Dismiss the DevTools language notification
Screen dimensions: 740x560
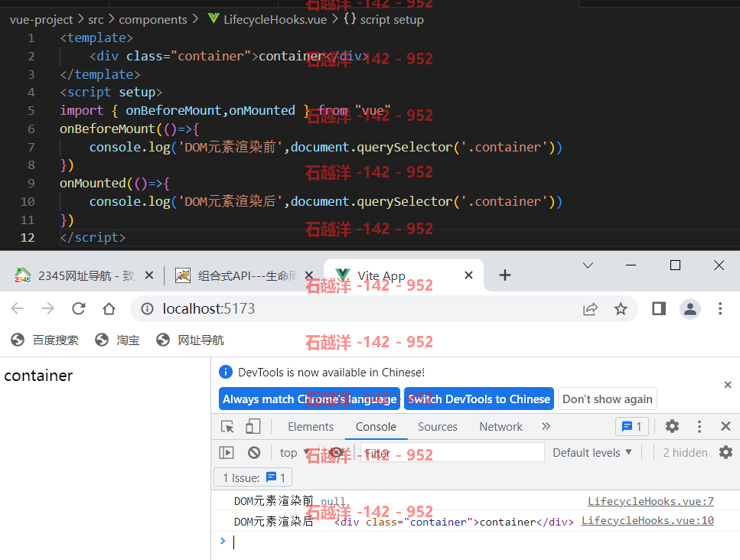click(x=728, y=385)
